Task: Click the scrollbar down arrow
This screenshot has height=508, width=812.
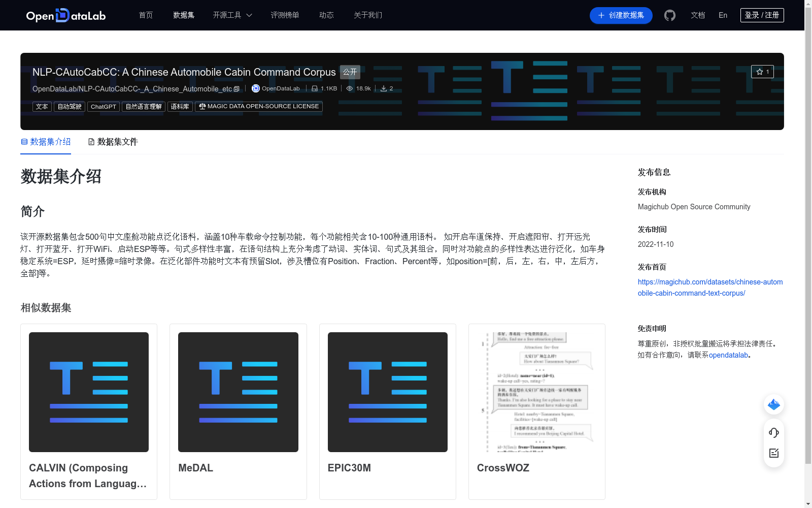Action: [x=808, y=504]
